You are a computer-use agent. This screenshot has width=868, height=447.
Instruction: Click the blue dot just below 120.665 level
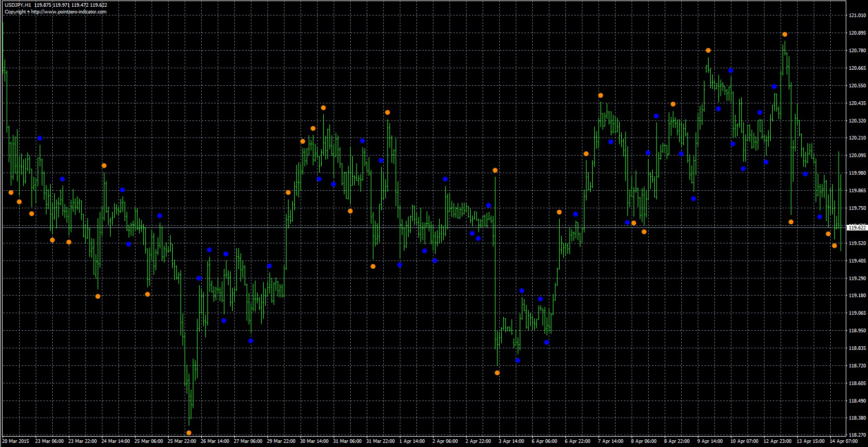[731, 70]
